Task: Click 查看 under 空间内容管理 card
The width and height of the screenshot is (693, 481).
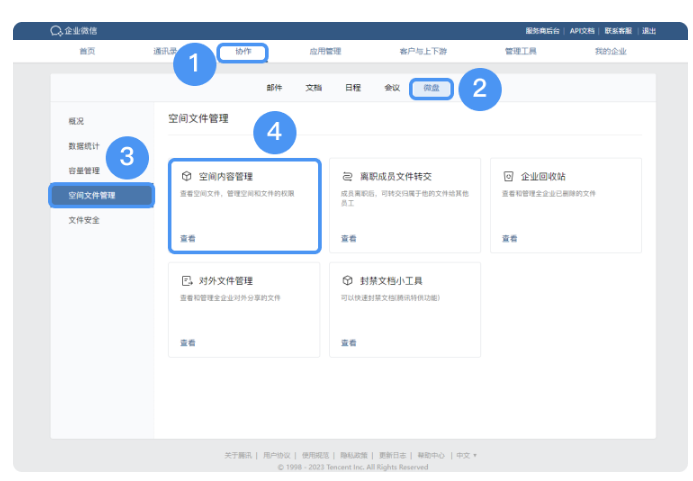Action: pyautogui.click(x=188, y=238)
